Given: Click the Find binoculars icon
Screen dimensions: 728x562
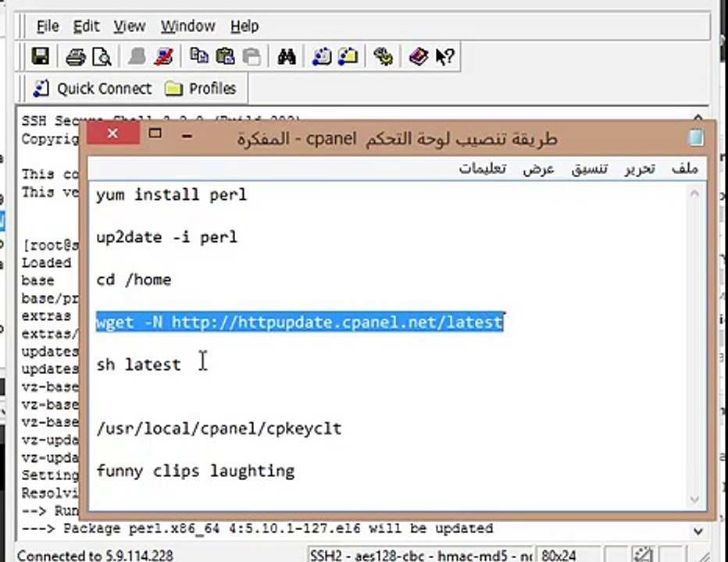Looking at the screenshot, I should click(287, 57).
